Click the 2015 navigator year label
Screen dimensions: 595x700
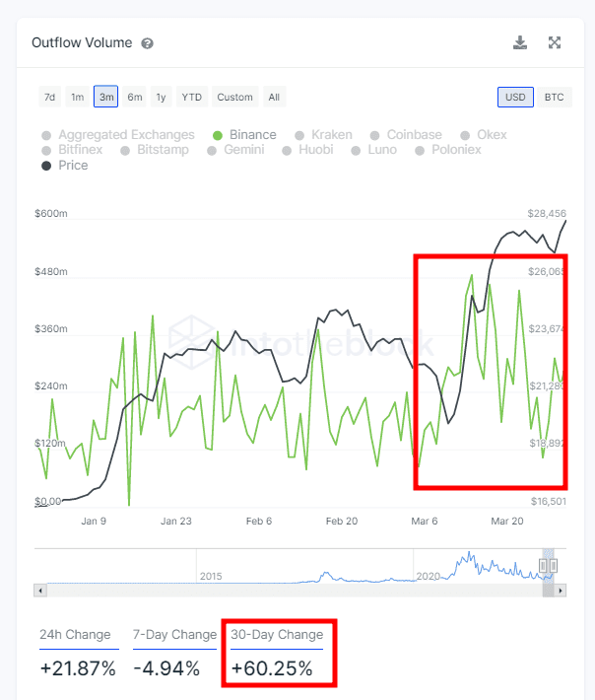211,577
